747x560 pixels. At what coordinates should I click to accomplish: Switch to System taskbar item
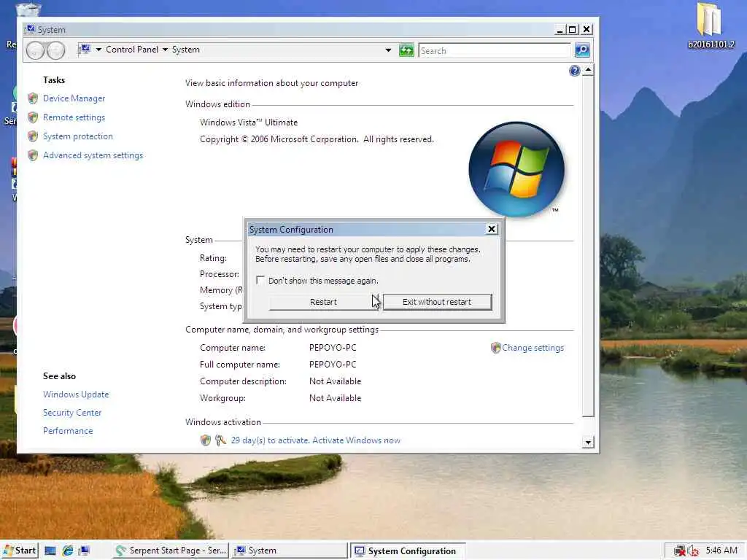290,551
